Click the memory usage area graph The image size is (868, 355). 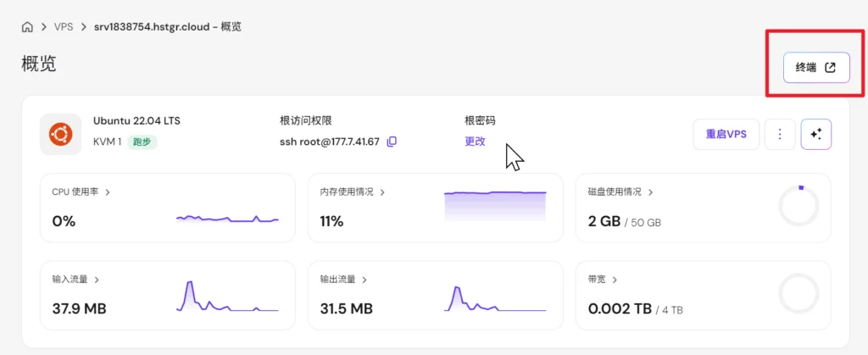click(495, 206)
